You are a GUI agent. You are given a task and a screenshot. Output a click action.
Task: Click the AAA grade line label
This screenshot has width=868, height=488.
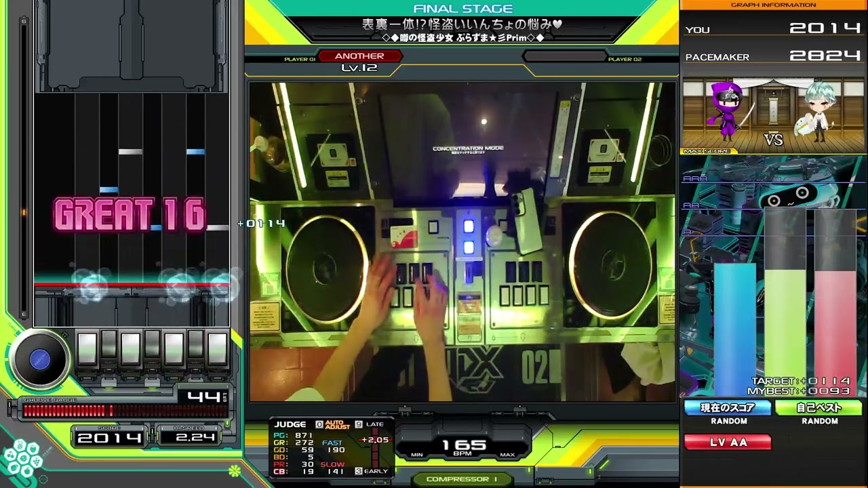tap(694, 178)
